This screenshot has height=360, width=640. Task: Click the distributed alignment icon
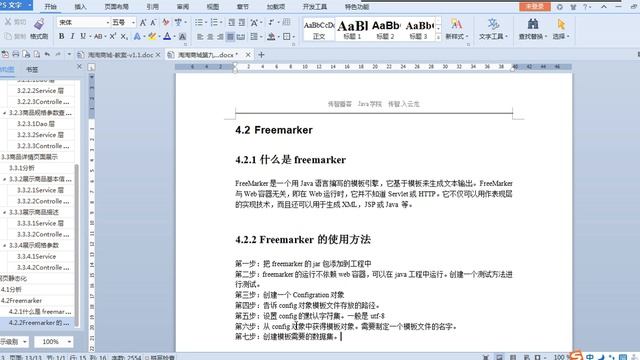point(241,37)
